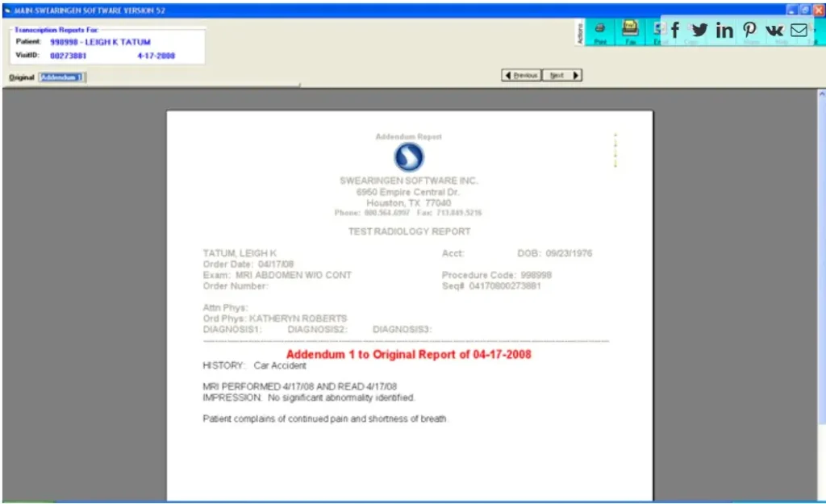Click the vertical scrollbar on right edge
Image resolution: width=826 pixels, height=504 pixels.
821,290
